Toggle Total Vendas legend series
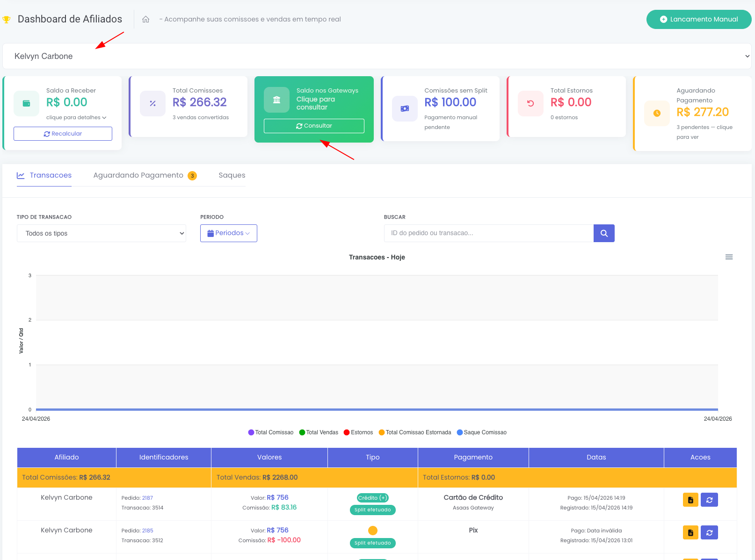The image size is (755, 560). (x=319, y=432)
